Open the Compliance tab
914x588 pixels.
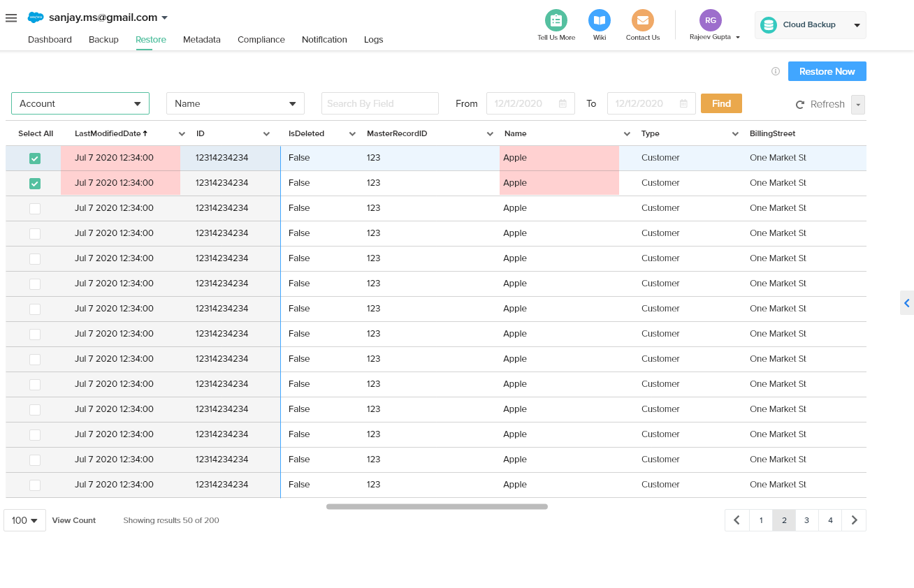click(x=261, y=40)
